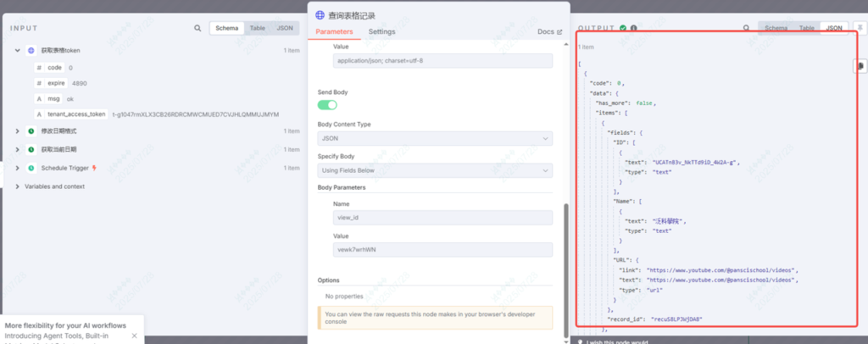Click the view_id Name input field

(x=435, y=218)
